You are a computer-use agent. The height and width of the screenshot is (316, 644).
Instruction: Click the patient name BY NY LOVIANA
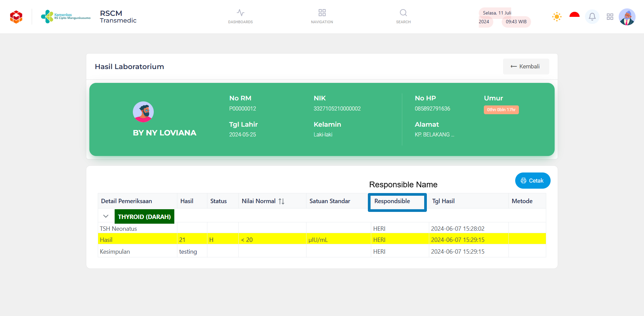165,133
